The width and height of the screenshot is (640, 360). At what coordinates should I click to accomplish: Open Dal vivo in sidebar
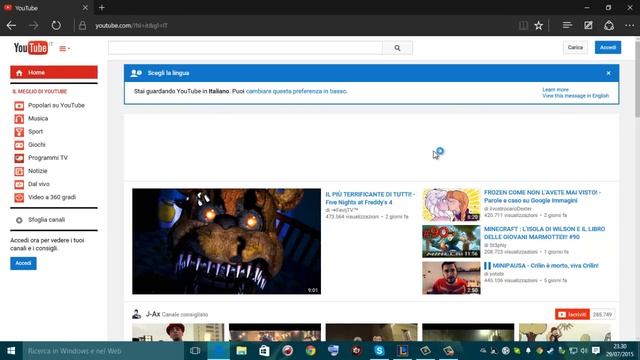click(39, 184)
